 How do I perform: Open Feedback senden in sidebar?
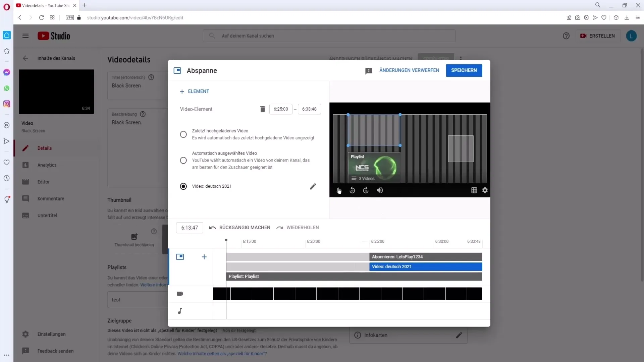click(x=56, y=351)
